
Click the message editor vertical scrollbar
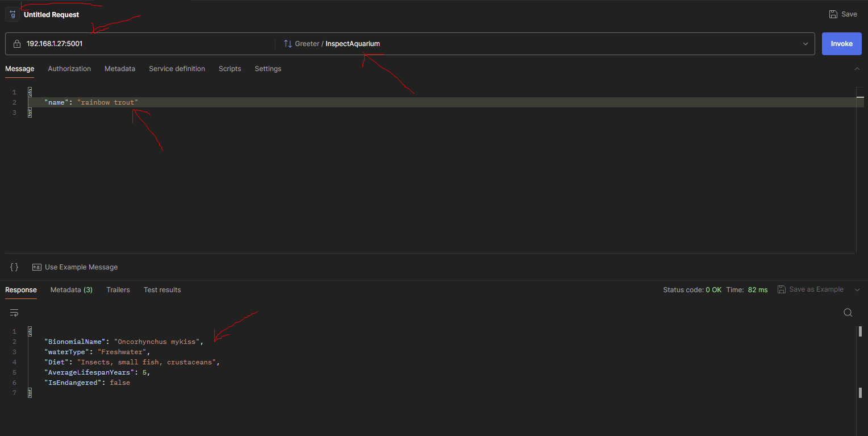(x=860, y=169)
